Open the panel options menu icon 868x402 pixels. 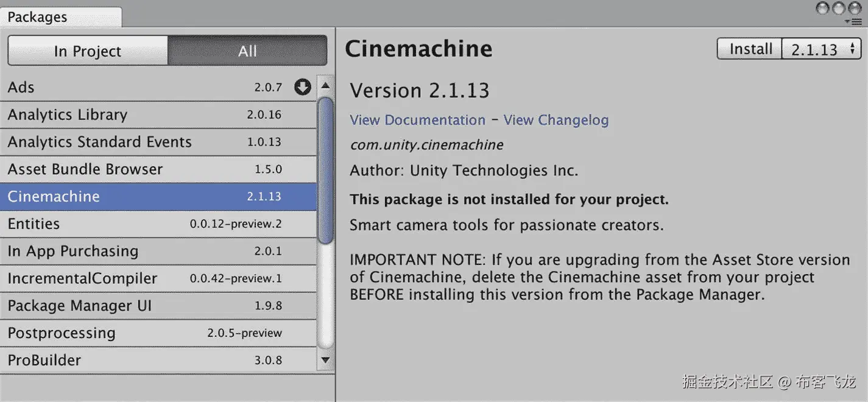(x=856, y=21)
